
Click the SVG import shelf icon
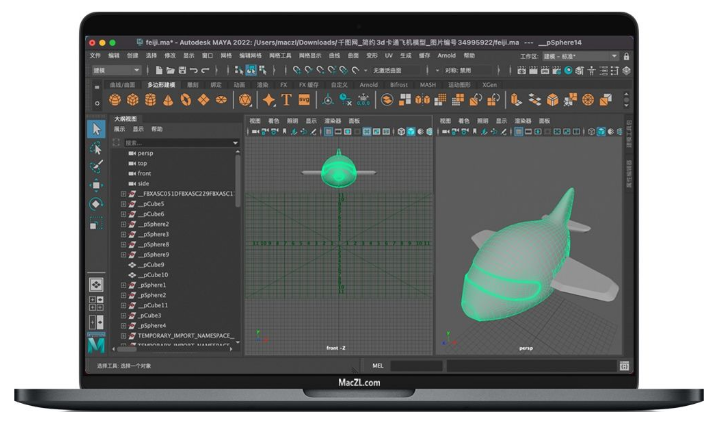(x=304, y=100)
